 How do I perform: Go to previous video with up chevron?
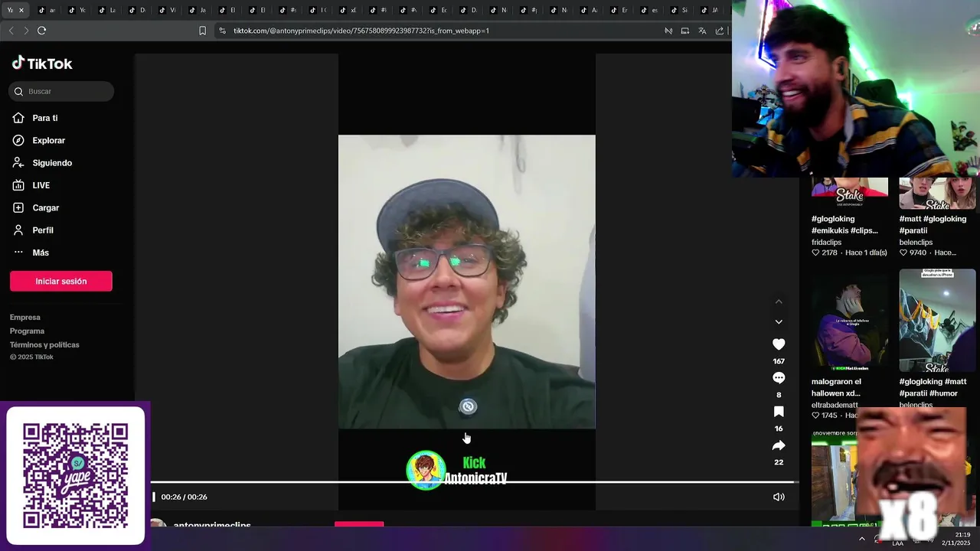[x=779, y=302]
